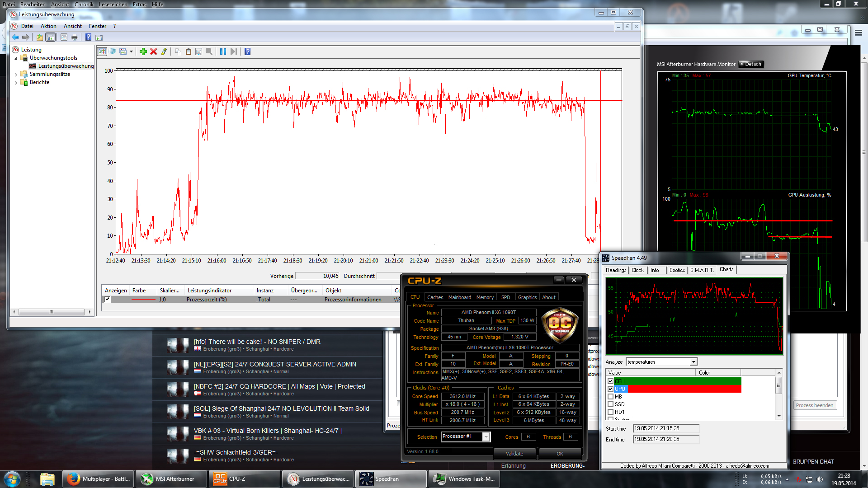
Task: Click the tree pane horizontal scrollbar
Action: click(52, 312)
